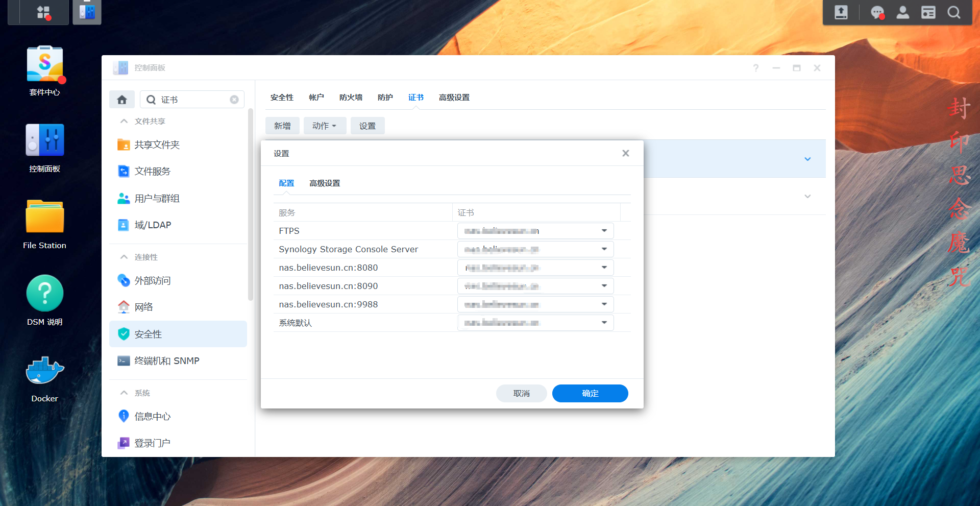Open the Action dropdown button
Viewport: 980px width, 506px height.
pyautogui.click(x=325, y=126)
